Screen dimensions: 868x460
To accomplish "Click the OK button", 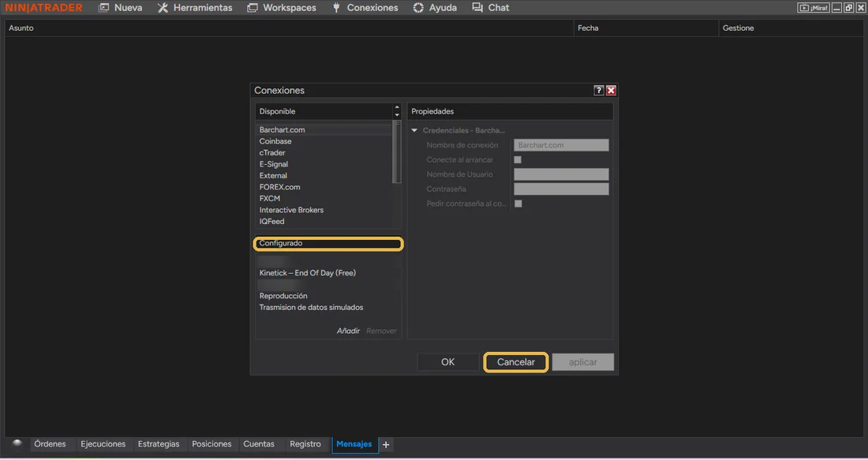I will coord(448,362).
